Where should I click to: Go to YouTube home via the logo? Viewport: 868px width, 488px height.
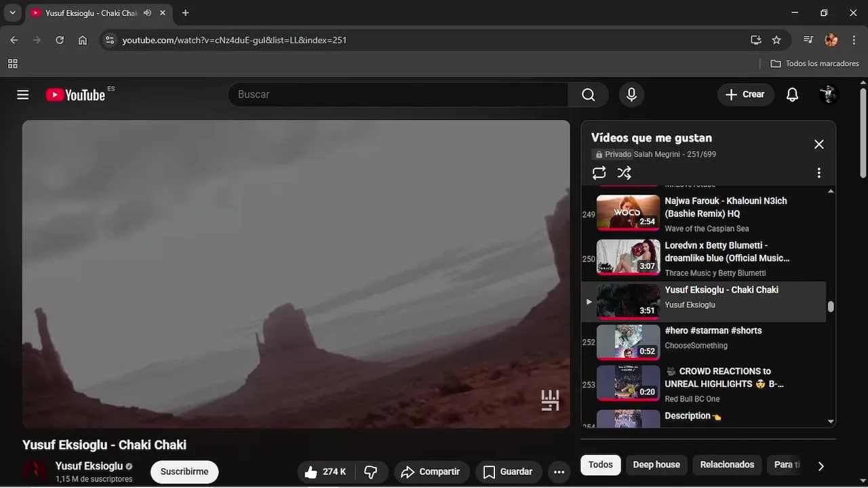[75, 95]
